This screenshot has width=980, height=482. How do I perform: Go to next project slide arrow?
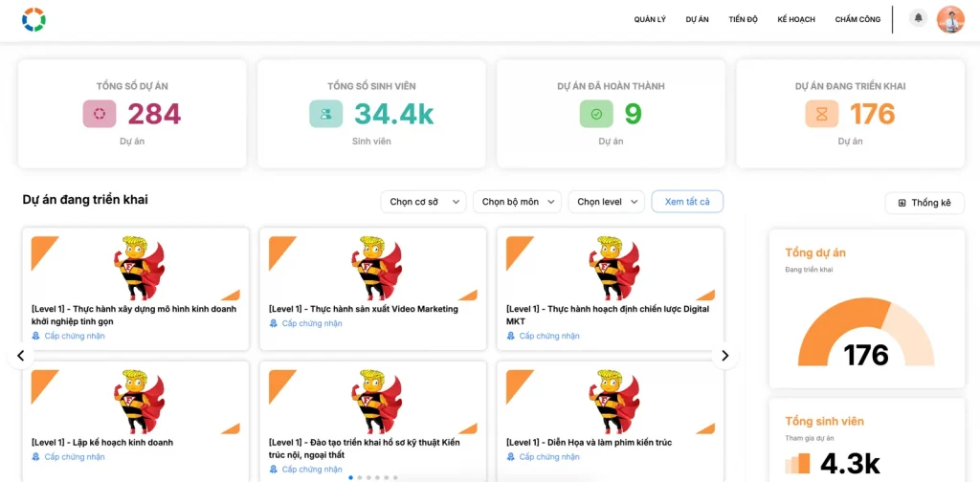[x=724, y=356]
